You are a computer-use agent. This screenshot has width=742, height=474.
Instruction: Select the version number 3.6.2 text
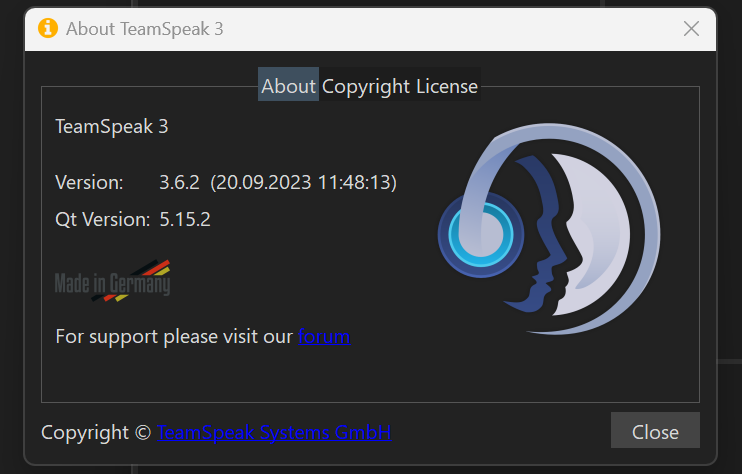[x=179, y=182]
